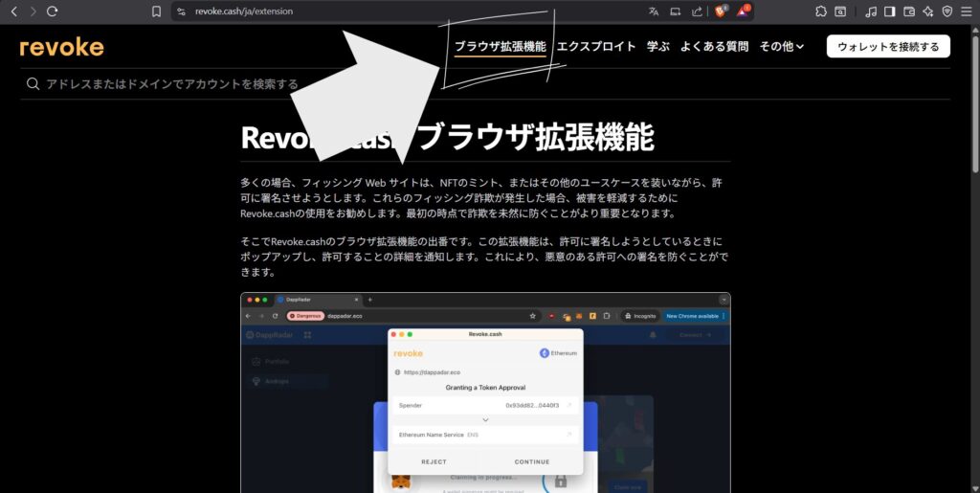Viewport: 980px width, 493px height.
Task: Open the browser extensions puzzle icon
Action: (x=821, y=11)
